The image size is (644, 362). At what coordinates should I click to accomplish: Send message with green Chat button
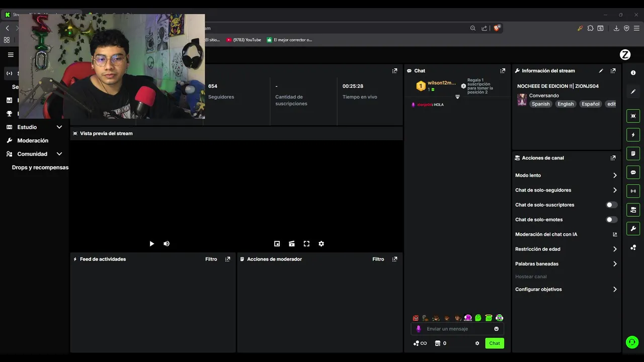[x=495, y=343]
